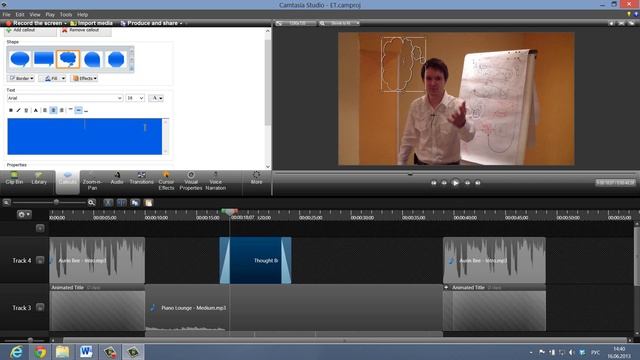Align callout text to vertical middle

(78, 110)
